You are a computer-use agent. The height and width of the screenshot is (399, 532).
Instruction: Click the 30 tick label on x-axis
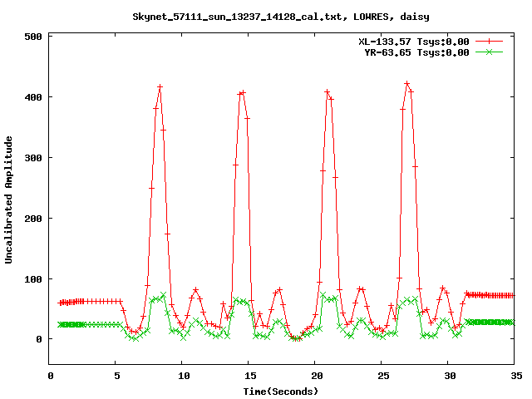coord(450,376)
